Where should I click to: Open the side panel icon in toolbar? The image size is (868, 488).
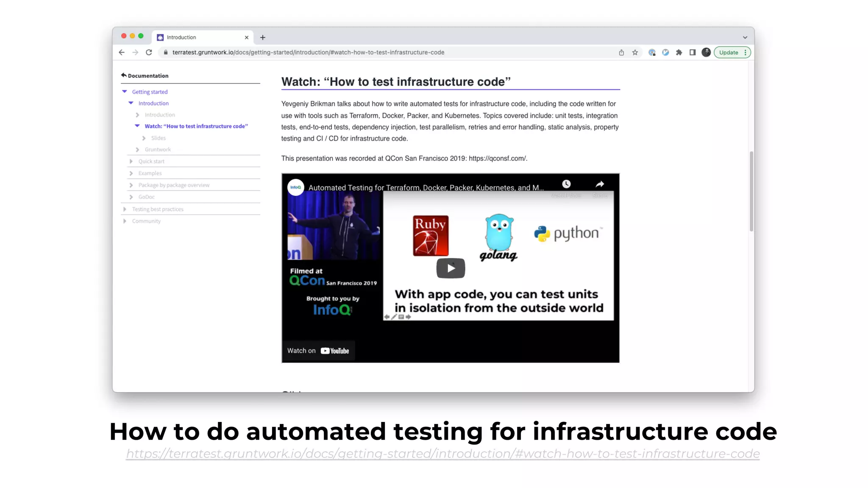click(x=693, y=53)
